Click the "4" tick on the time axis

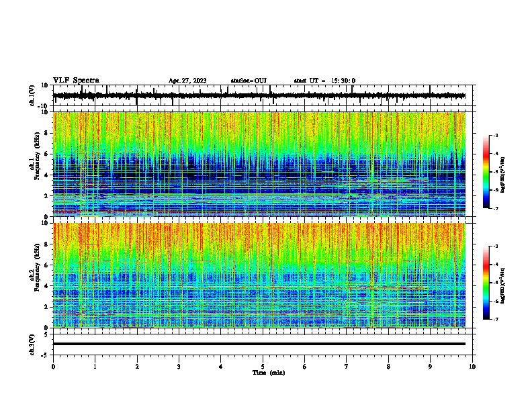point(221,367)
